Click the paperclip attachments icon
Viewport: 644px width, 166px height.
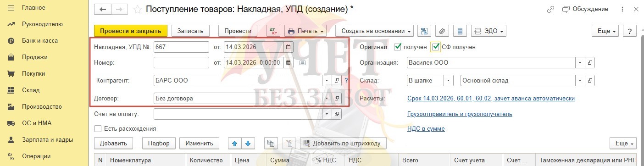point(442,31)
